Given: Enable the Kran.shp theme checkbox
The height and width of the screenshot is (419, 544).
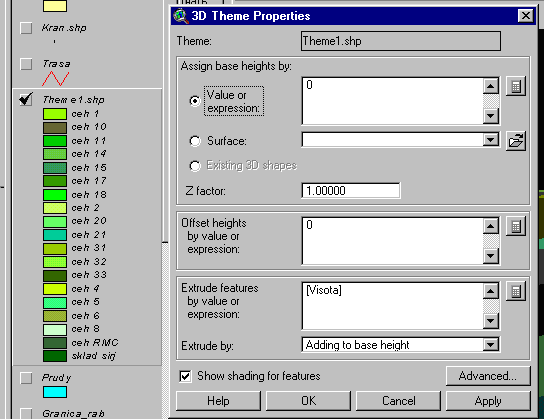Looking at the screenshot, I should (26, 28).
